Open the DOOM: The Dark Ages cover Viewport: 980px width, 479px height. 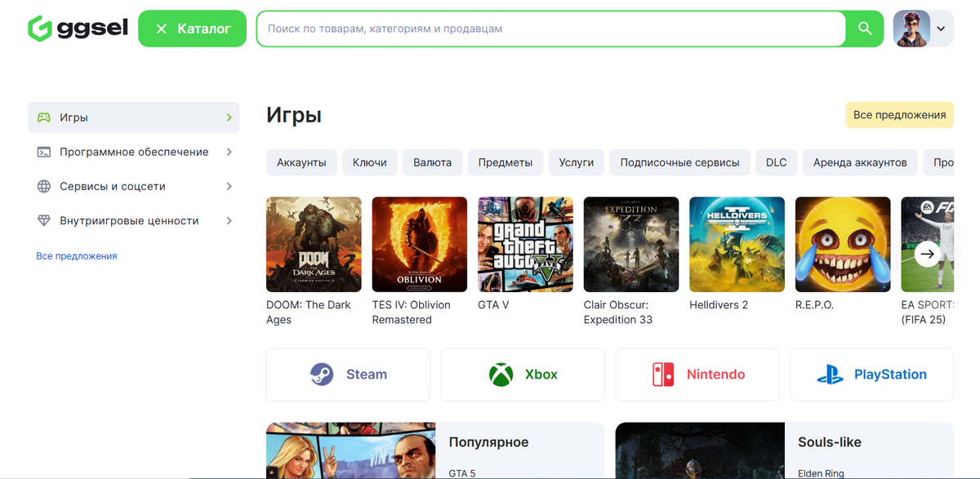(314, 244)
